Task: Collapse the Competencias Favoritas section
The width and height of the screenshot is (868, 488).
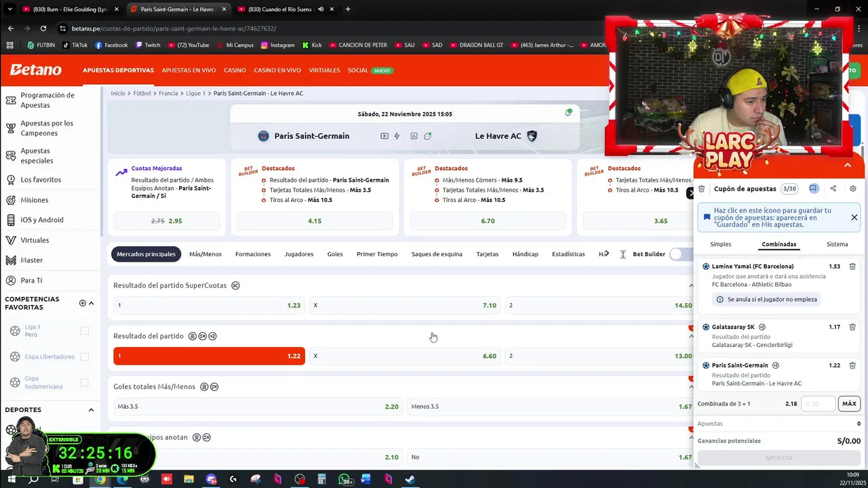Action: (x=91, y=303)
